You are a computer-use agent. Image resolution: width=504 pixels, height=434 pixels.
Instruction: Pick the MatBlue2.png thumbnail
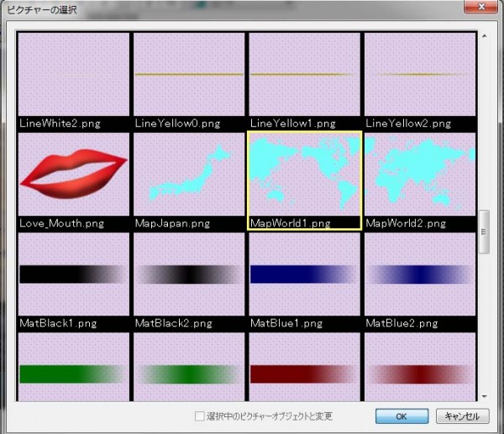(420, 274)
